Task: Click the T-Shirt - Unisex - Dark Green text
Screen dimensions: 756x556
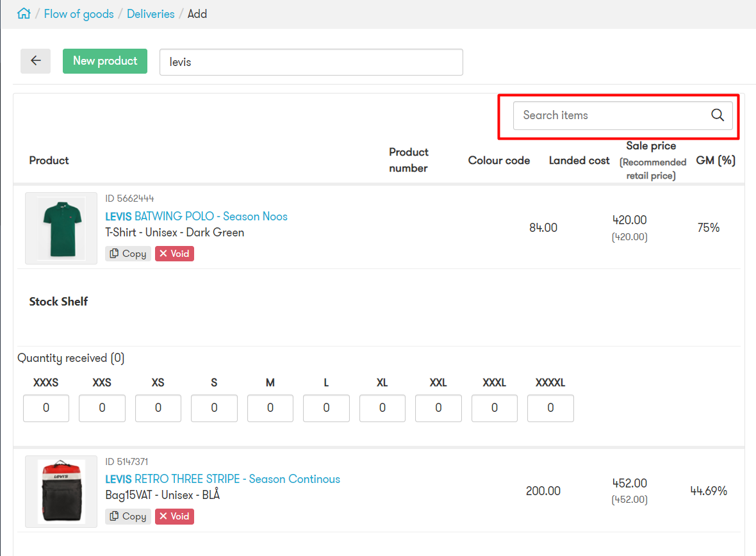Action: 174,233
